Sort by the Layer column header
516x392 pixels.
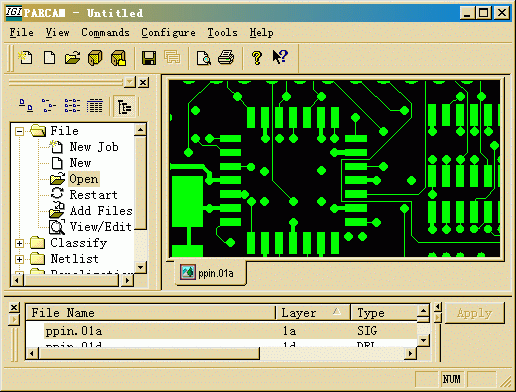click(x=313, y=313)
